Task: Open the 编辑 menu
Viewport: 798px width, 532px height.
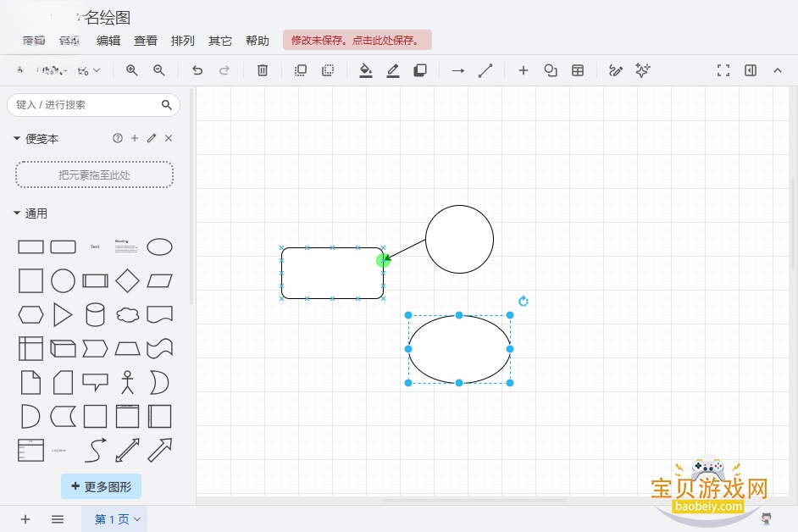Action: (108, 41)
